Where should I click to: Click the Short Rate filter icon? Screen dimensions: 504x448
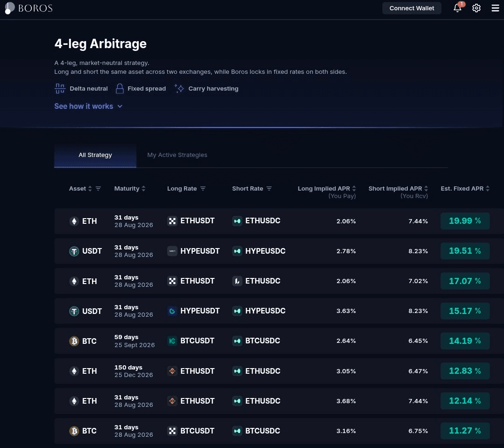[269, 189]
